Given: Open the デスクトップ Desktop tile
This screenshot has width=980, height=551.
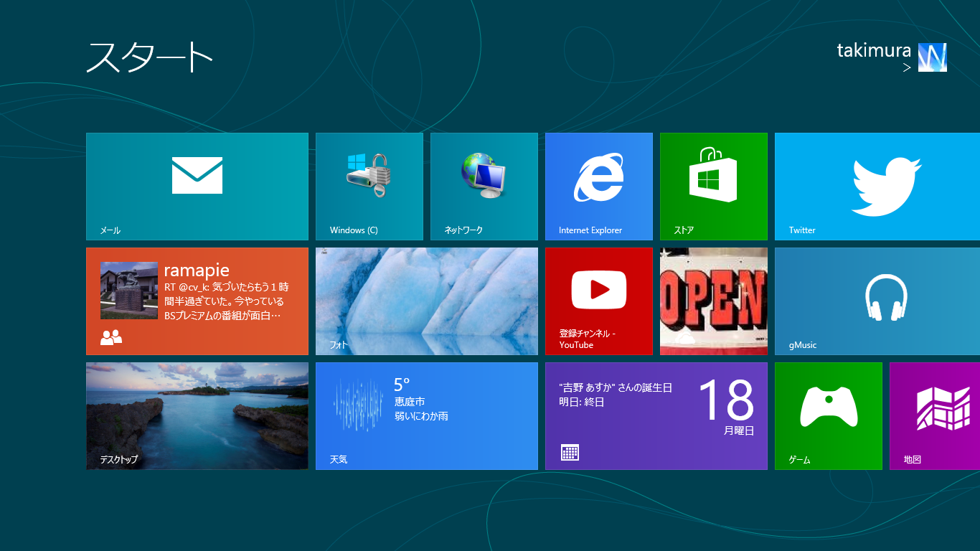Looking at the screenshot, I should pos(197,416).
